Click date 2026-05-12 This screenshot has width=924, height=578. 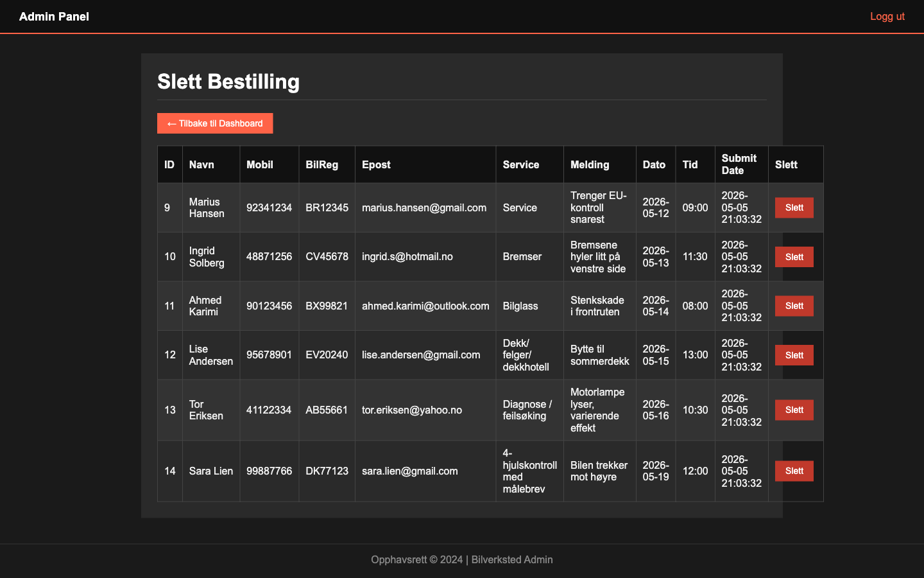(x=656, y=207)
